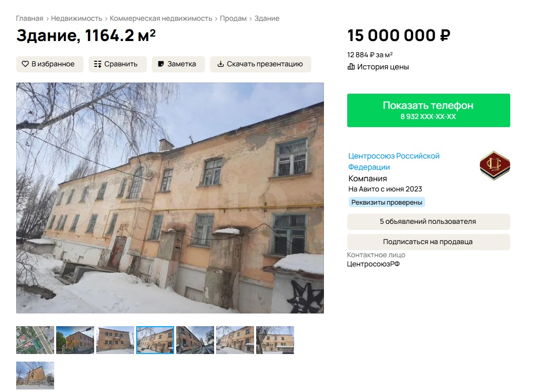Navigate to Продам breadcrumb

click(x=233, y=18)
